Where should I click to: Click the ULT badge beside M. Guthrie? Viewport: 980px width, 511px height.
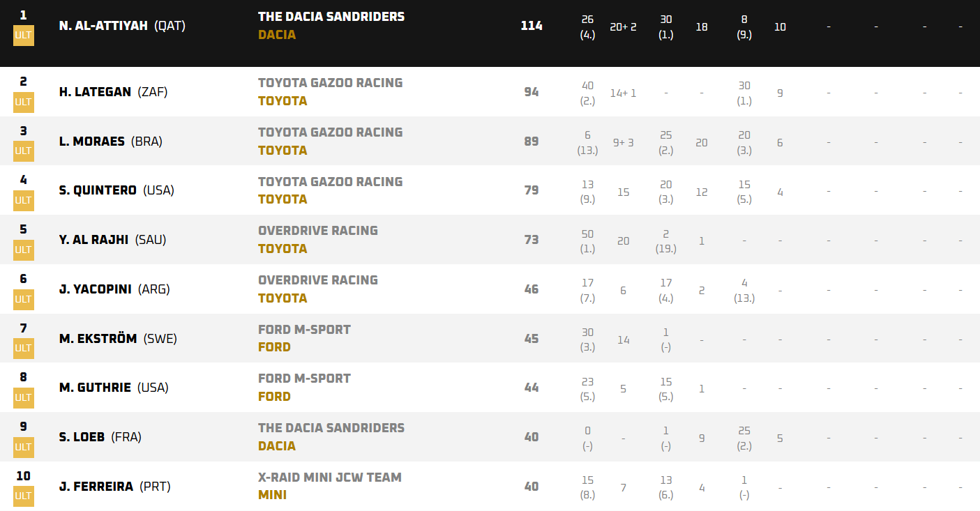[23, 397]
